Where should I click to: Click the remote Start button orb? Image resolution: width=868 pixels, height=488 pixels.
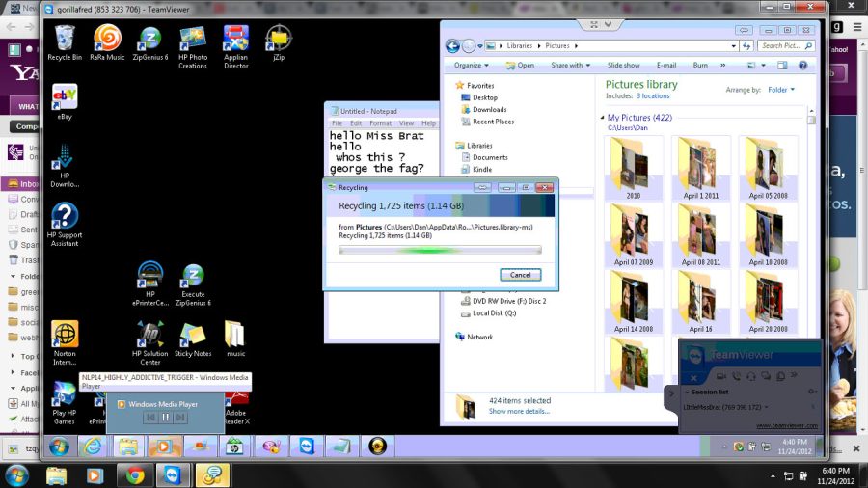59,446
